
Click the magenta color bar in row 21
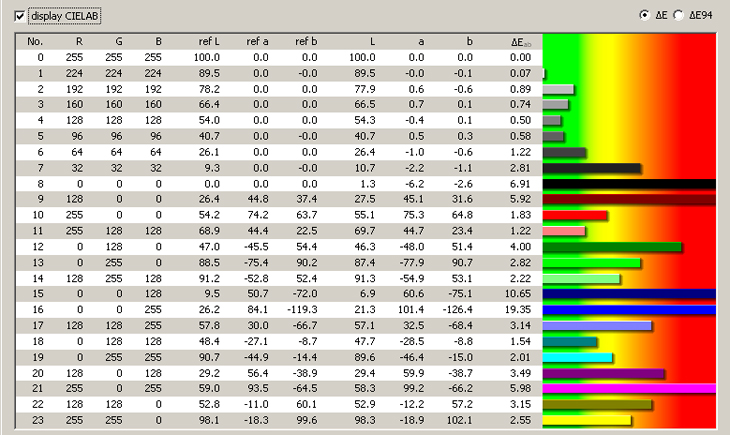(x=629, y=389)
